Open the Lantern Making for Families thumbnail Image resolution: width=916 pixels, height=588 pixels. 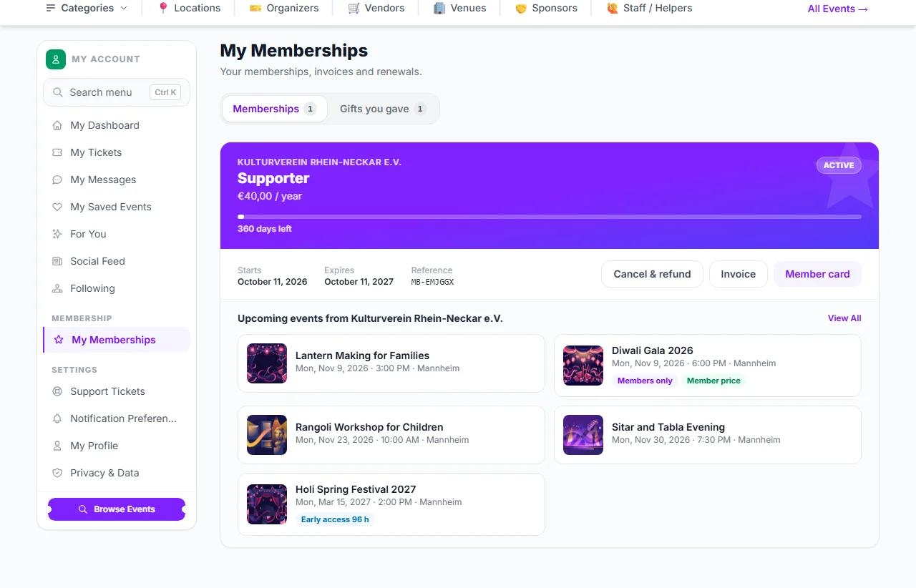pyautogui.click(x=267, y=363)
